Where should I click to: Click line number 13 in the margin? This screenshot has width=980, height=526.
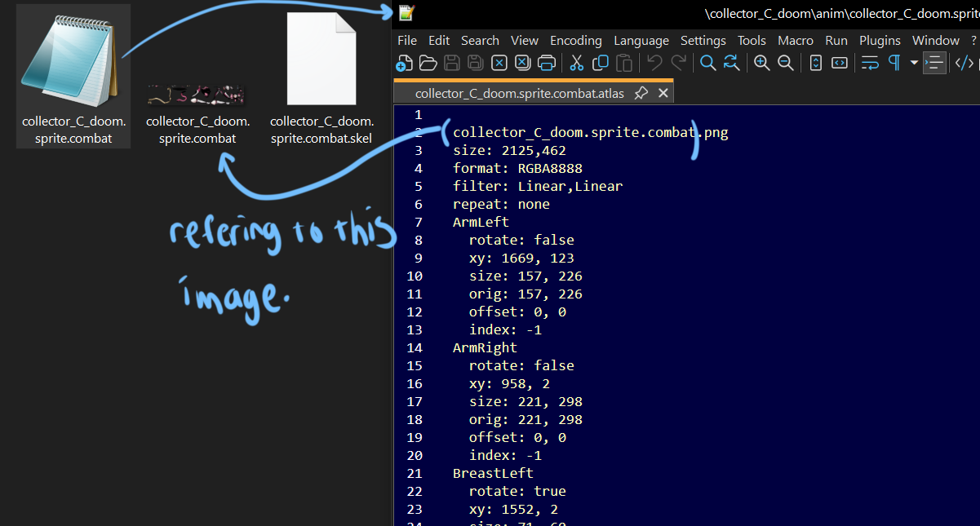click(x=415, y=329)
